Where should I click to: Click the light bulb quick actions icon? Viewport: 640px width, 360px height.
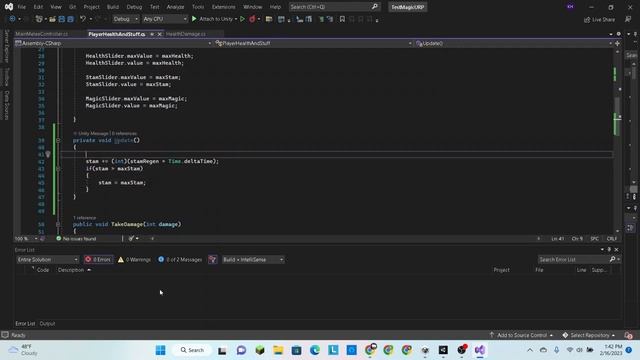48,154
